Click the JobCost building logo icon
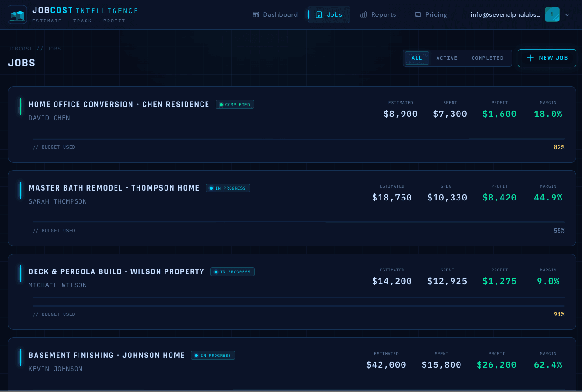The width and height of the screenshot is (582, 392). pos(17,14)
